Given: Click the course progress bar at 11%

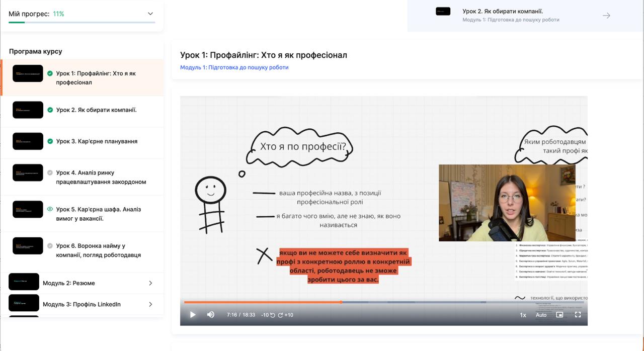Looking at the screenshot, I should pos(82,22).
